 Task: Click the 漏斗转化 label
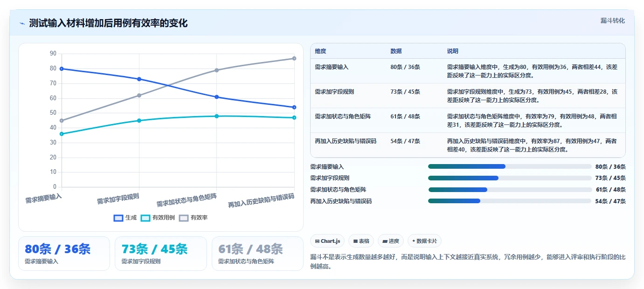[612, 21]
